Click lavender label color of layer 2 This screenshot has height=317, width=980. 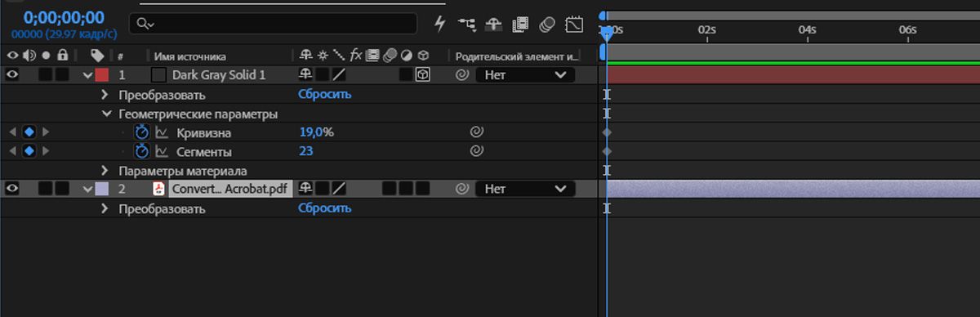point(102,189)
